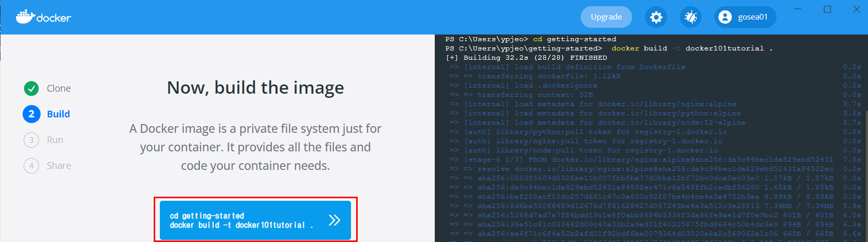Click the Docker image description paragraph
The image size is (868, 242).
click(x=255, y=147)
